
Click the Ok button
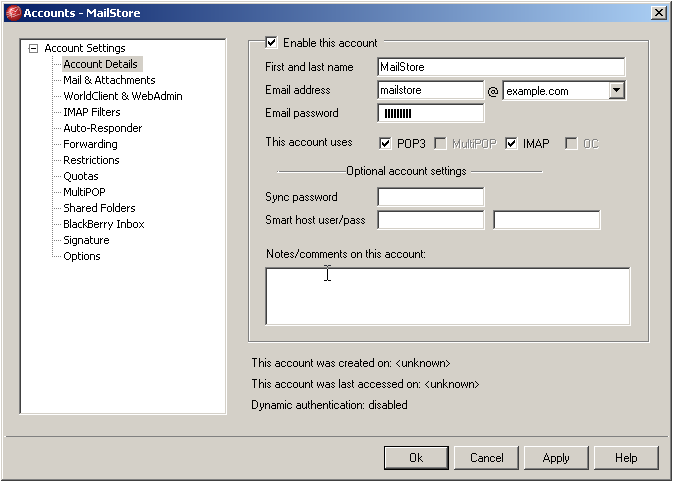coord(416,458)
